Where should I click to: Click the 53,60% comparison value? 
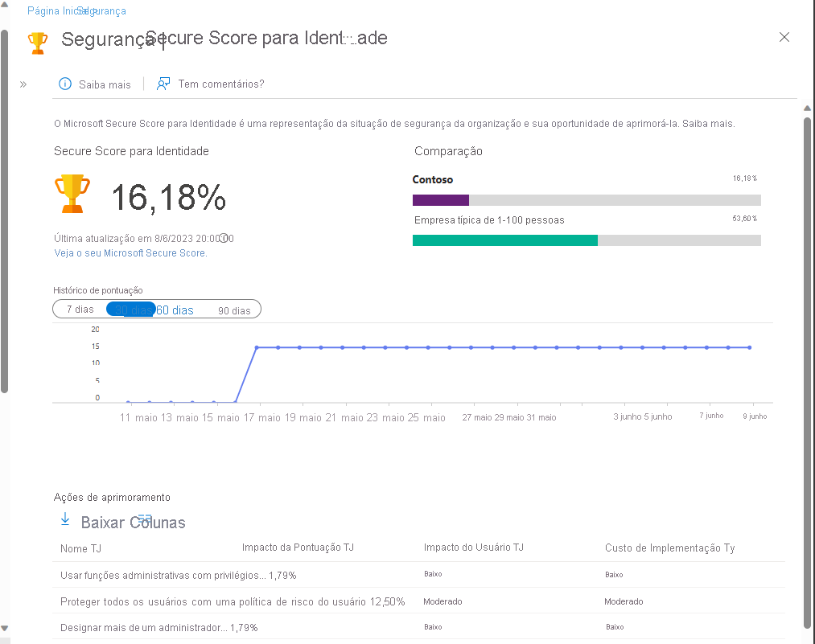744,219
